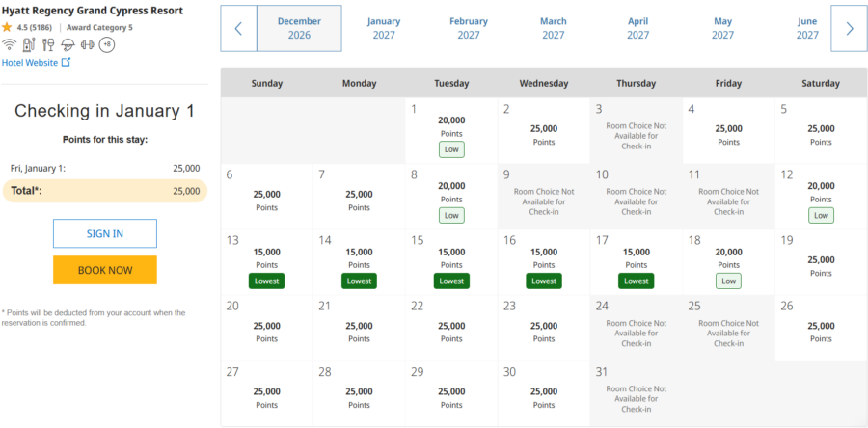Click unavailable December 24 cell
The width and height of the screenshot is (868, 428).
click(x=637, y=329)
